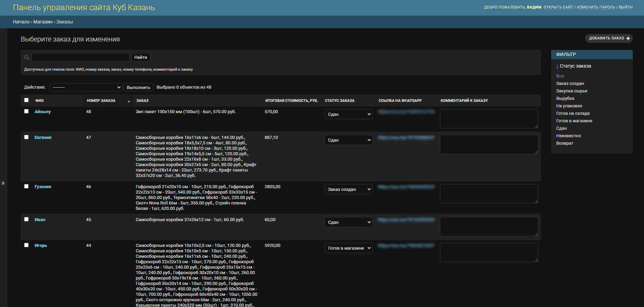The image size is (644, 307).
Task: Click the comment textarea for order 46
Action: coord(489,194)
